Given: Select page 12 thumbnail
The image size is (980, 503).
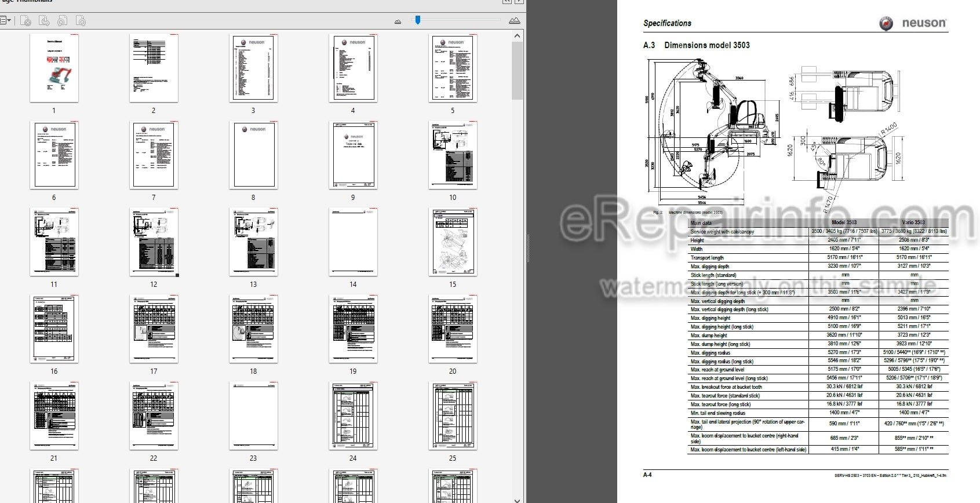Looking at the screenshot, I should [154, 242].
